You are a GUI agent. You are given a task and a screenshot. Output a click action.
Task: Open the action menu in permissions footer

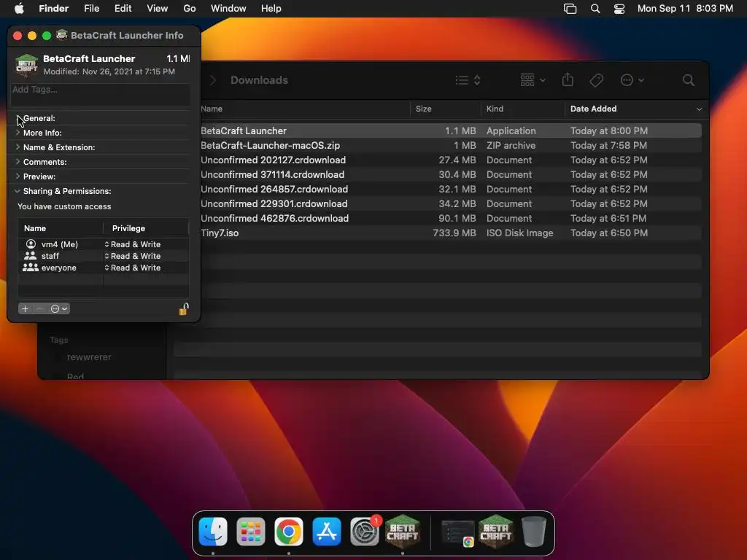[x=59, y=308]
